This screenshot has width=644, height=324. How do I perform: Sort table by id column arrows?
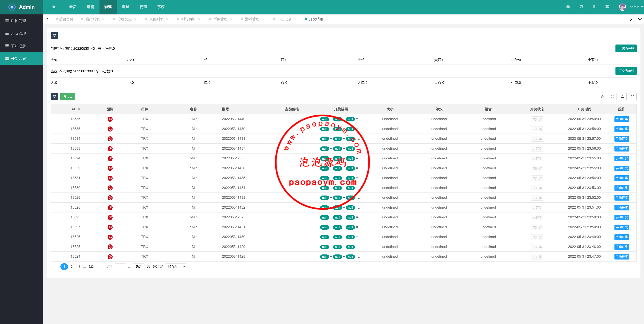[x=79, y=109]
